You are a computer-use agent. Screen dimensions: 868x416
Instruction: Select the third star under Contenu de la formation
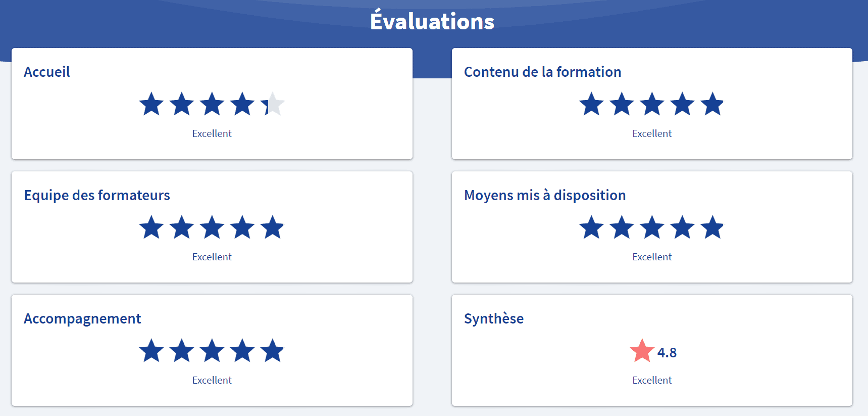[x=652, y=104]
